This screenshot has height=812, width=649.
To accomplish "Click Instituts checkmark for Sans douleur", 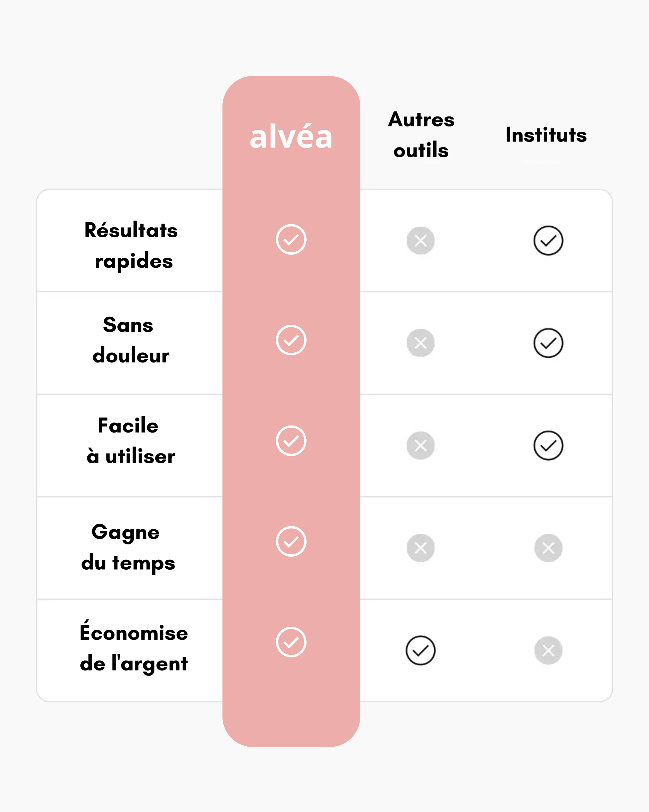I will [x=548, y=343].
